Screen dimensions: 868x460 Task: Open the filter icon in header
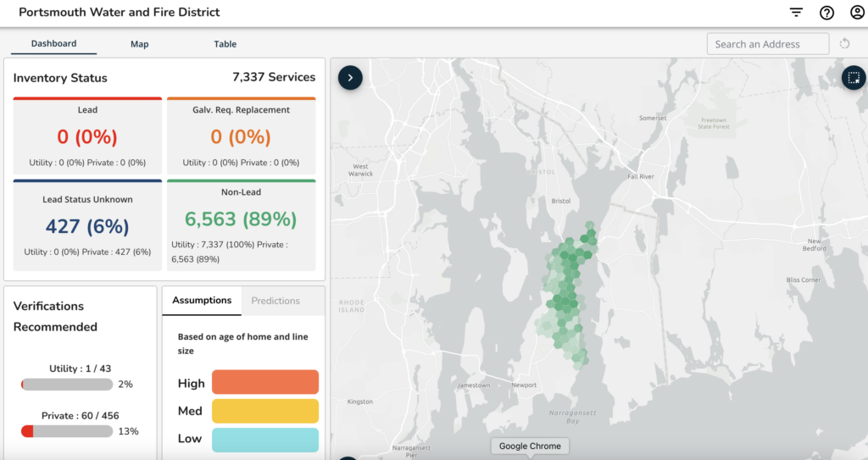796,13
